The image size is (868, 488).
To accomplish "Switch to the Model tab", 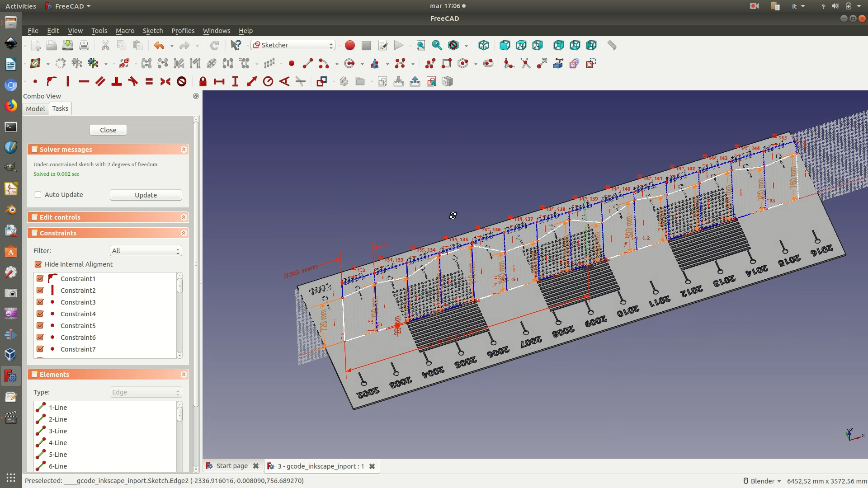I will 35,109.
